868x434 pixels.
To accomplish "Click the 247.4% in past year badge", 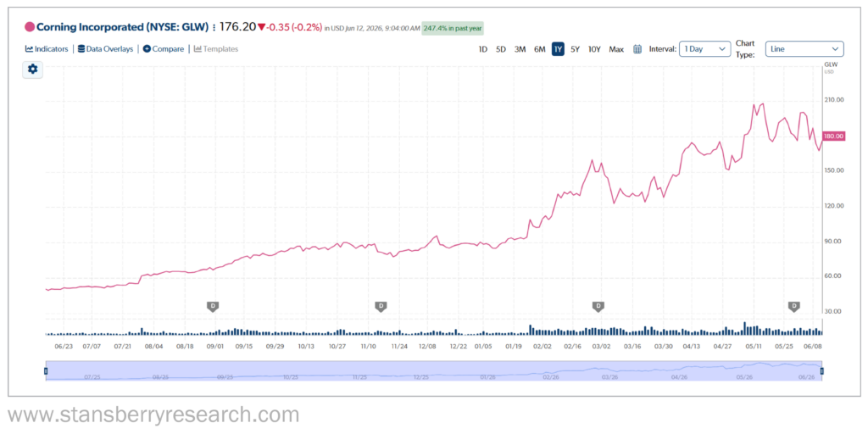I will point(453,28).
